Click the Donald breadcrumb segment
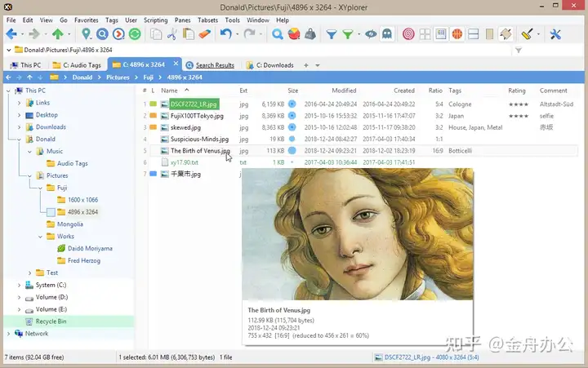The height and width of the screenshot is (368, 588). [82, 78]
